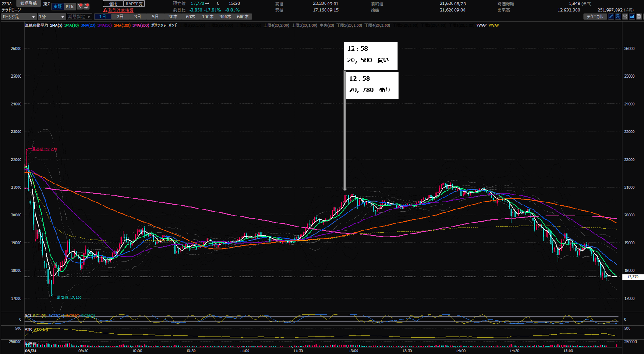
Task: Click the blue area chart icon
Action: click(x=632, y=17)
